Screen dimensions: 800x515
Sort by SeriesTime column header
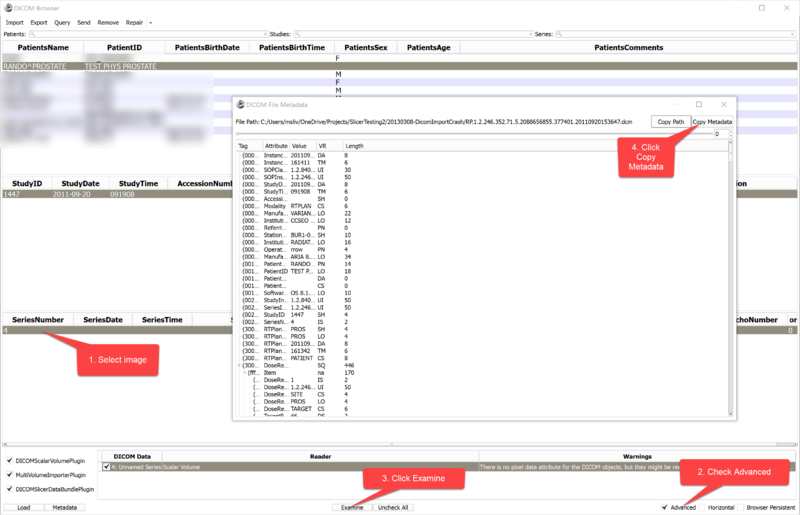[x=162, y=320]
